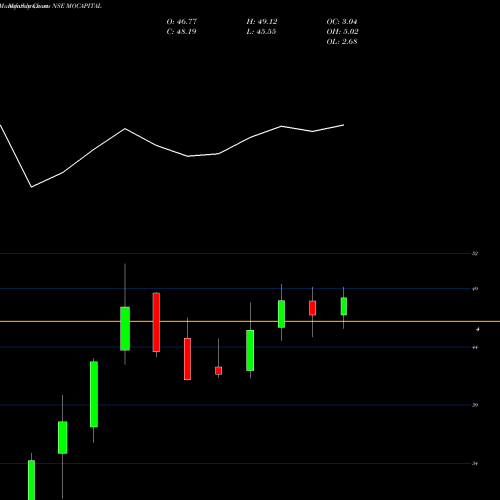The height and width of the screenshot is (500, 500).
Task: Select the tallest red candle body
Action: point(156,322)
